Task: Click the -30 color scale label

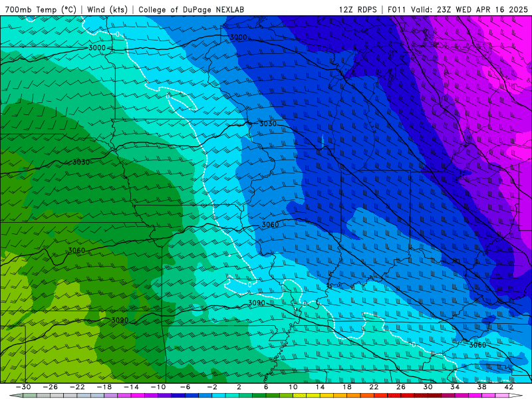Action: tap(23, 387)
